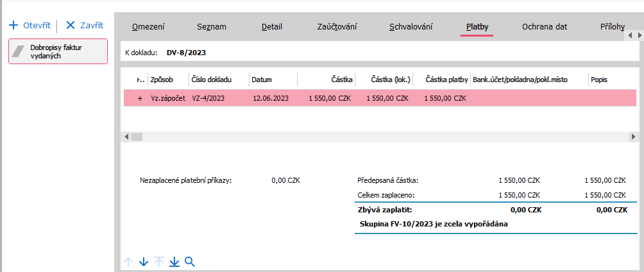Screen dimensions: 644x272
Task: Open search with magnifier icon
Action: (190, 262)
